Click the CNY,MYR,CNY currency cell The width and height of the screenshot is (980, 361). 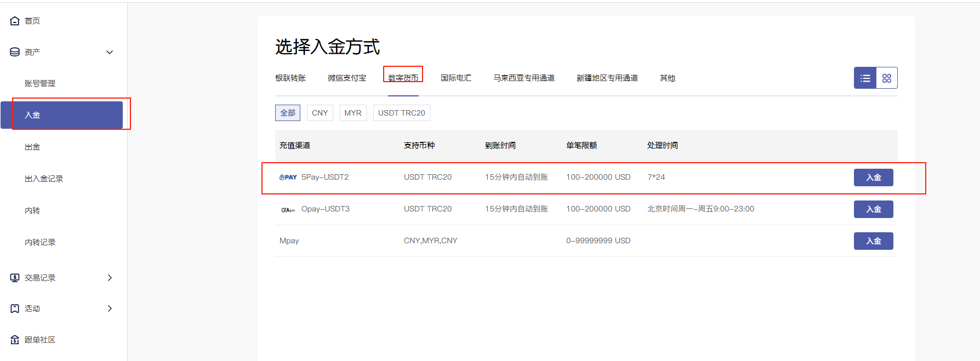point(431,241)
